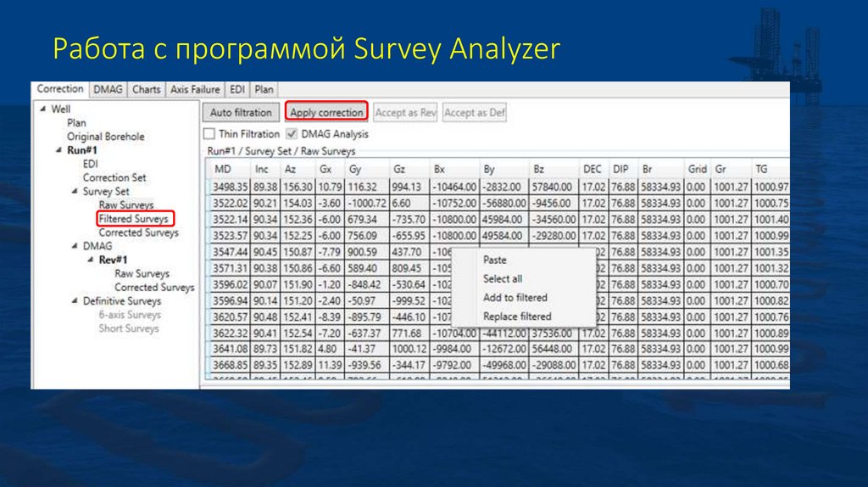Screen dimensions: 868x487
Task: Open Filtered Surveys in the tree
Action: (133, 219)
